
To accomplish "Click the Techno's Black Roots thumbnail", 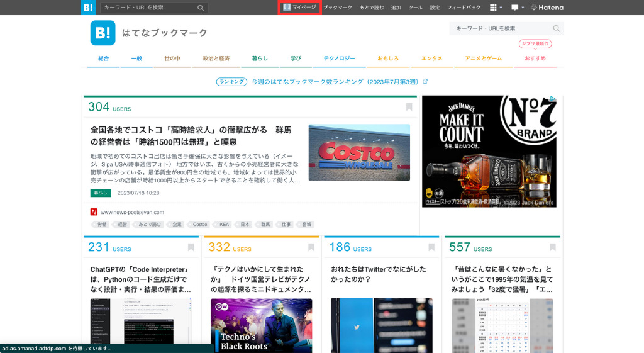I will [x=261, y=325].
